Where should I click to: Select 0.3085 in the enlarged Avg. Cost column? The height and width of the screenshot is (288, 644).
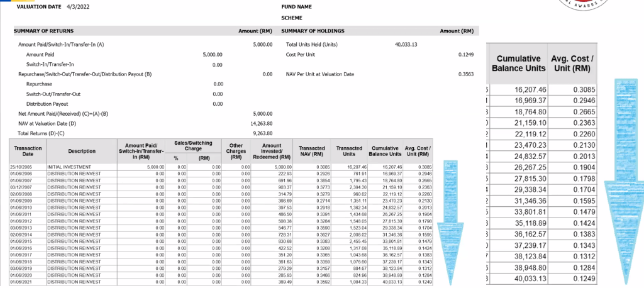(583, 90)
